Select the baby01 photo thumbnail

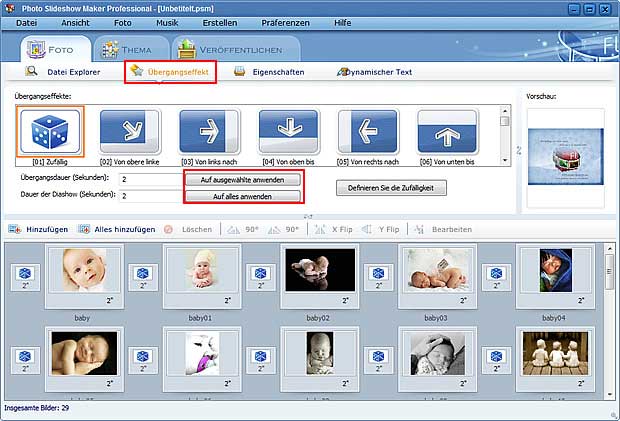point(202,276)
